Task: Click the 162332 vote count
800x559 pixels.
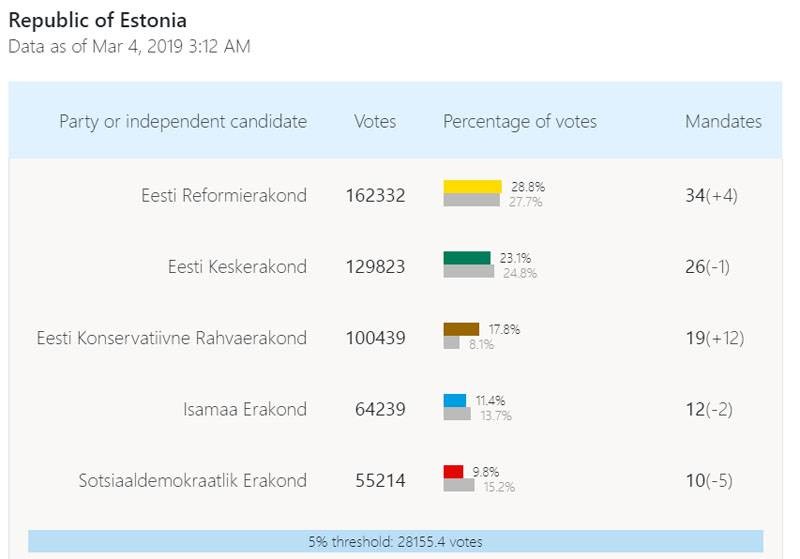Action: [376, 196]
